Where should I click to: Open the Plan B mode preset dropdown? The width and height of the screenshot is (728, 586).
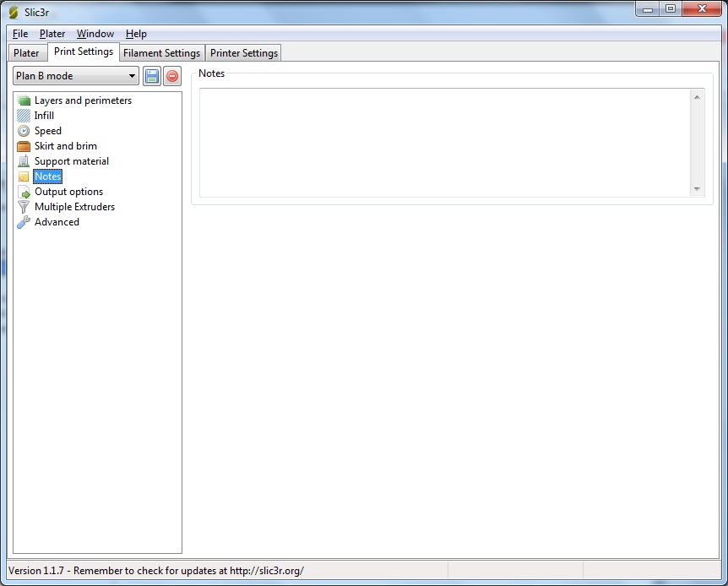(x=76, y=76)
